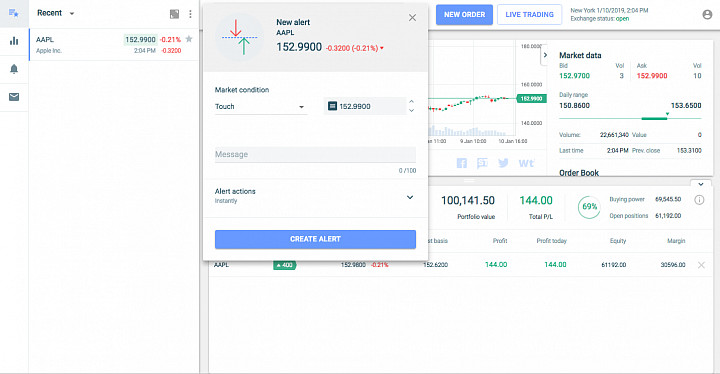Click the user account avatar icon
This screenshot has width=720, height=374.
click(x=707, y=15)
